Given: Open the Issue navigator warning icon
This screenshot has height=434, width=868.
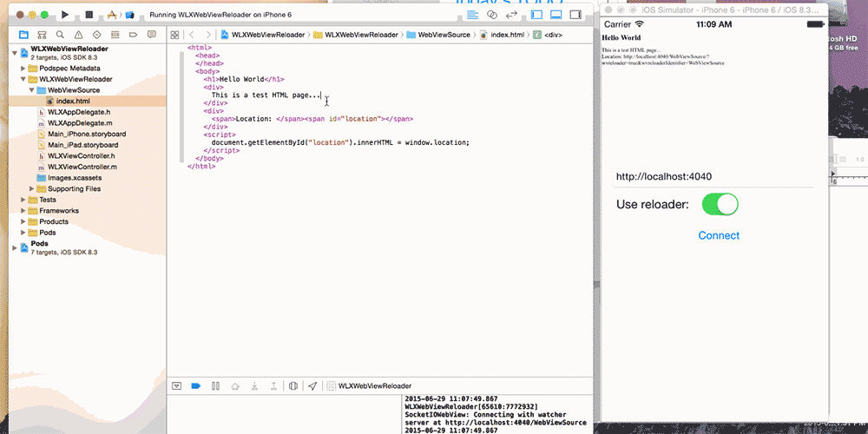Looking at the screenshot, I should (80, 35).
